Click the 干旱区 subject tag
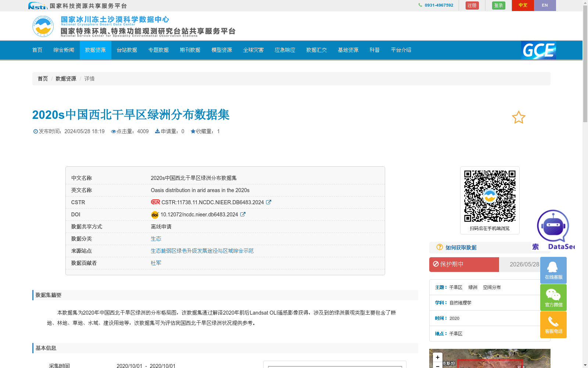The image size is (588, 368). tap(456, 287)
